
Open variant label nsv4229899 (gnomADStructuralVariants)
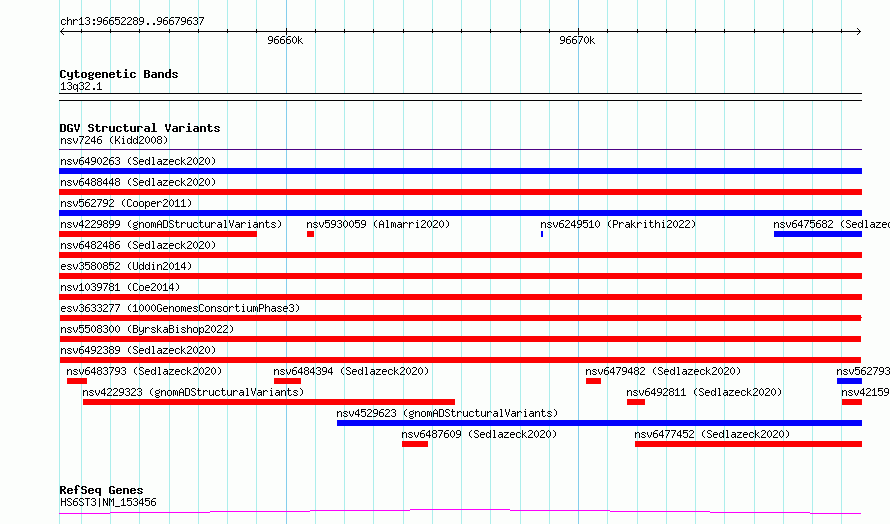pyautogui.click(x=171, y=224)
